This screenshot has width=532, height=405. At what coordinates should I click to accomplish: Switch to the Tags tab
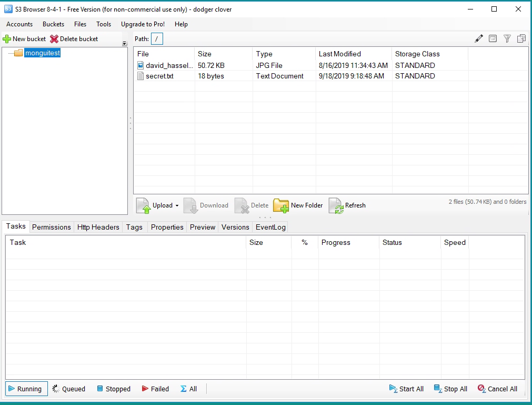tap(134, 227)
